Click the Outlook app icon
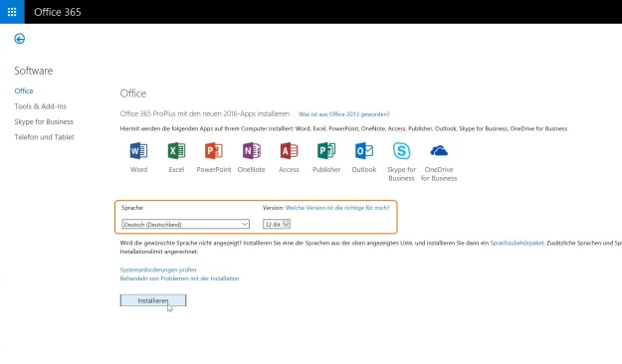The width and height of the screenshot is (622, 364). 364,151
